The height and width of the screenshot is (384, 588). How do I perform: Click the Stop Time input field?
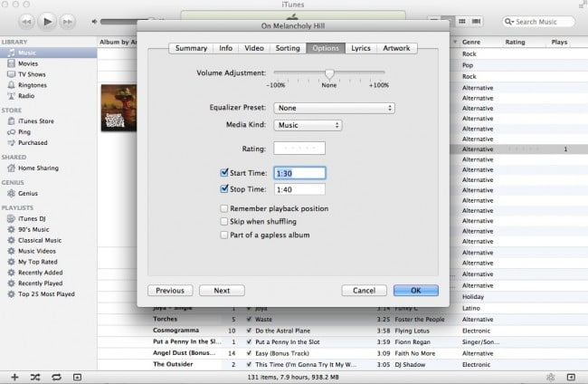point(299,189)
